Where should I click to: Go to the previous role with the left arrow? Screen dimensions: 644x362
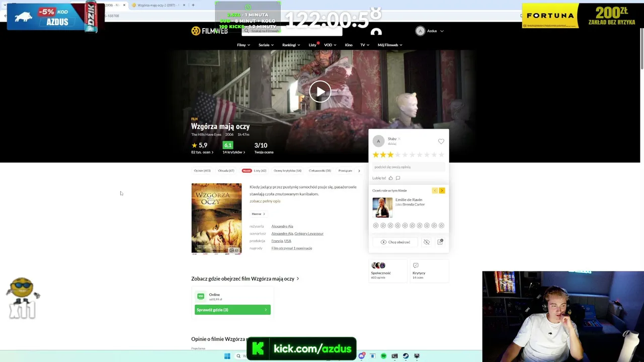pyautogui.click(x=435, y=191)
